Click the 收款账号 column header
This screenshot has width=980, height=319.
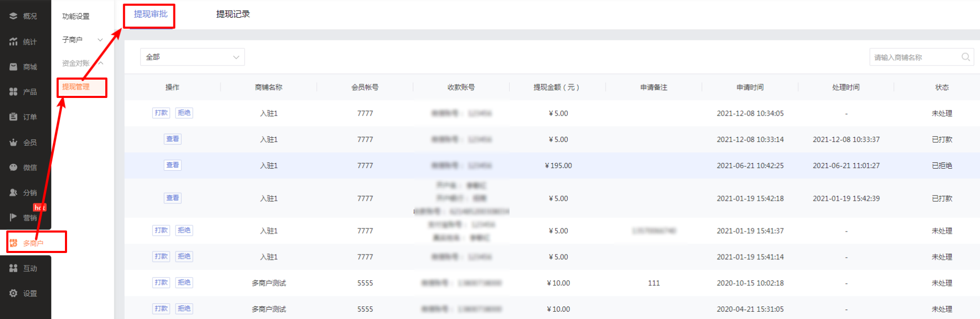[x=461, y=87]
